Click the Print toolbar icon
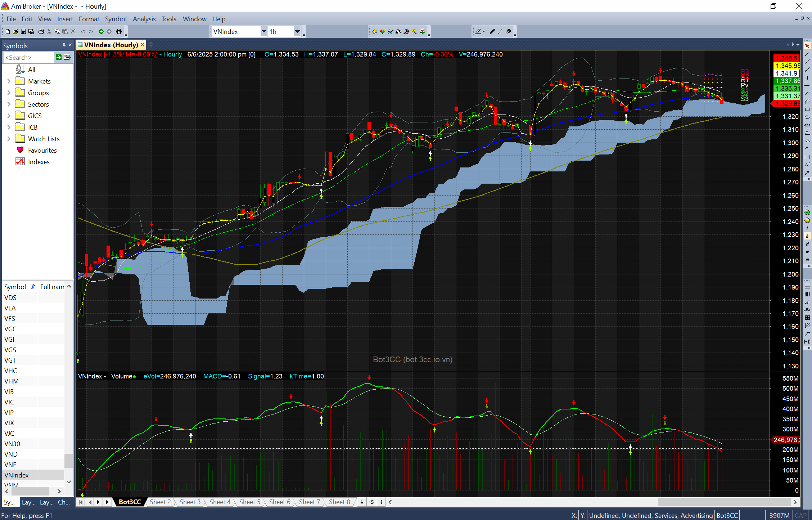 (x=41, y=32)
